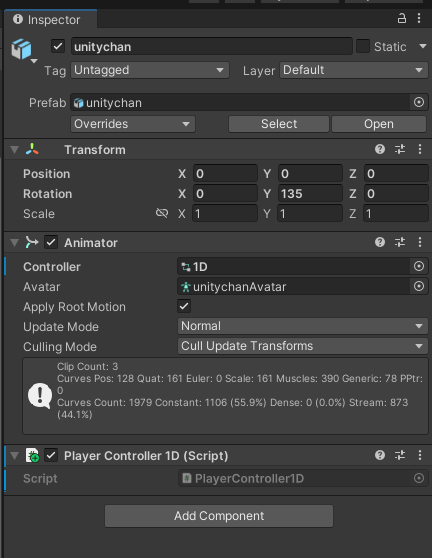Open Player Controller 1D presets icon
Screen dimensions: 432x558
(x=400, y=455)
